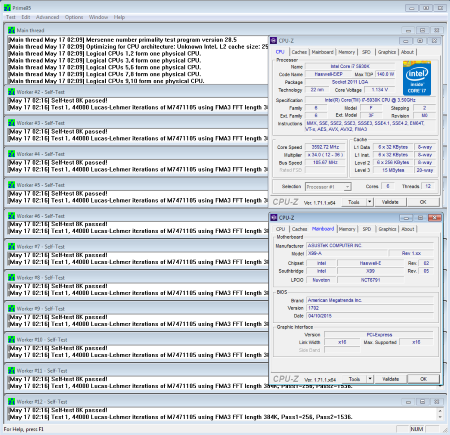
Task: Select the About tab in lower CPU-Z
Action: [408, 229]
